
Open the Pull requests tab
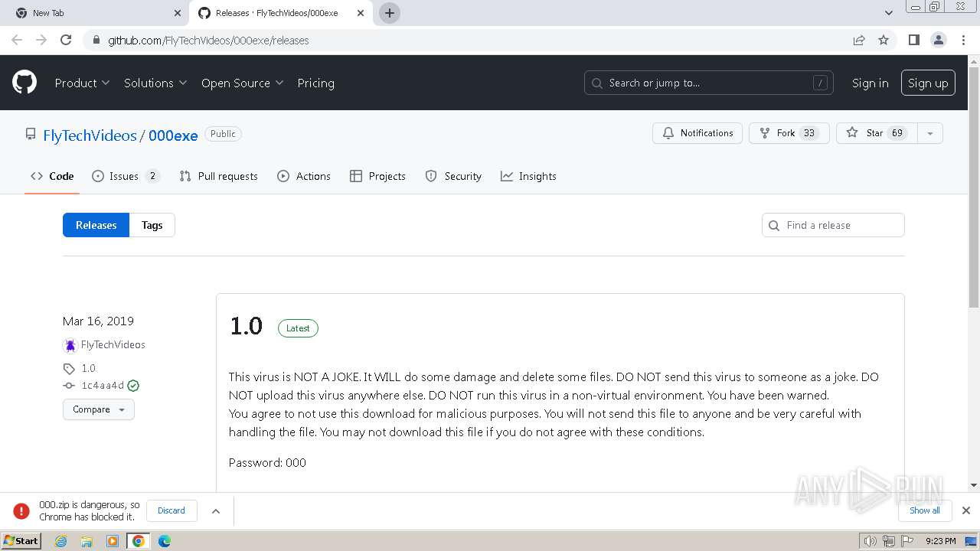click(218, 176)
